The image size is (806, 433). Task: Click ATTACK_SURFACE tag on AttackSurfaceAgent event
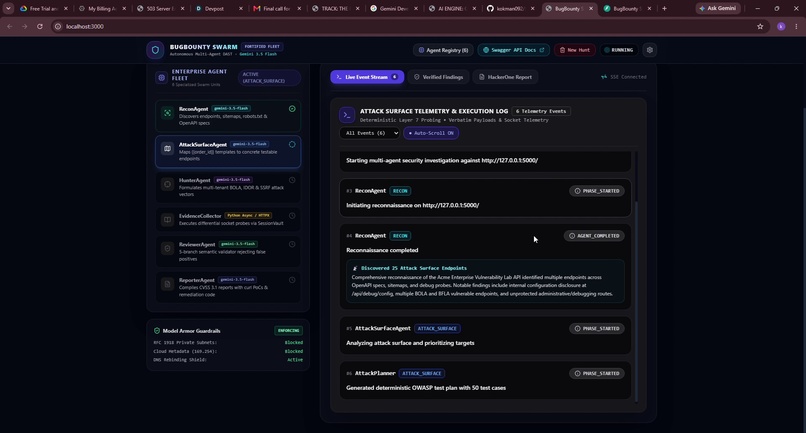(437, 329)
